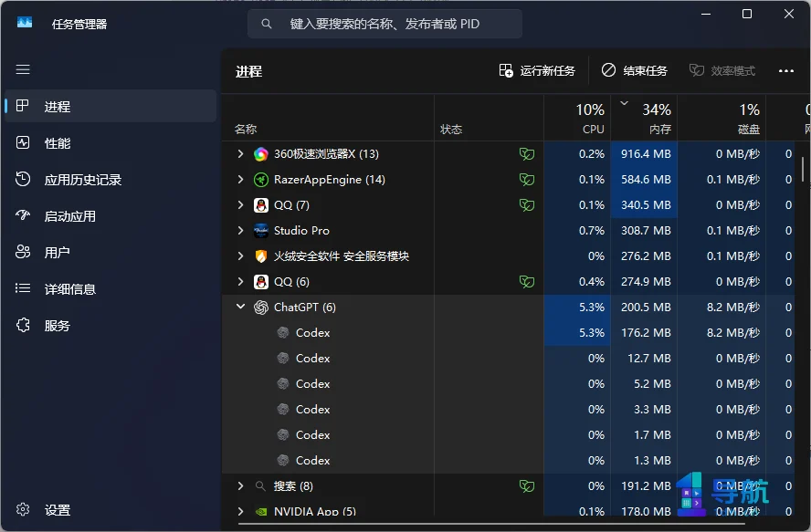Viewport: 811px width, 532px height.
Task: Expand the 火绒安全软件 安全服务模块 group
Action: [240, 256]
